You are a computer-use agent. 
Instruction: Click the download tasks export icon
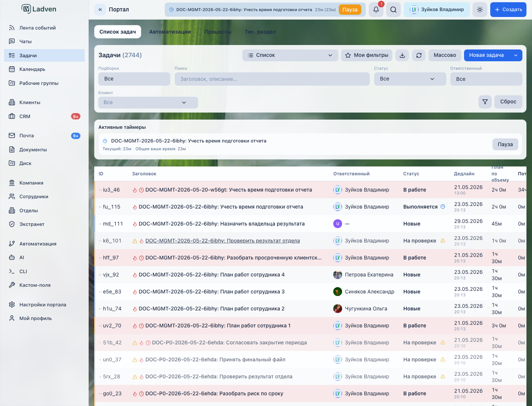click(402, 55)
